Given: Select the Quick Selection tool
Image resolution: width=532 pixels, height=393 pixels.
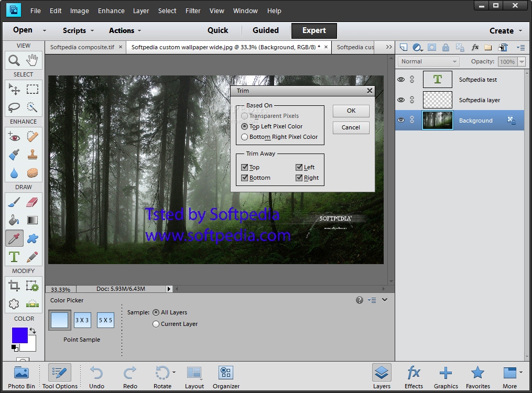Looking at the screenshot, I should pos(32,107).
